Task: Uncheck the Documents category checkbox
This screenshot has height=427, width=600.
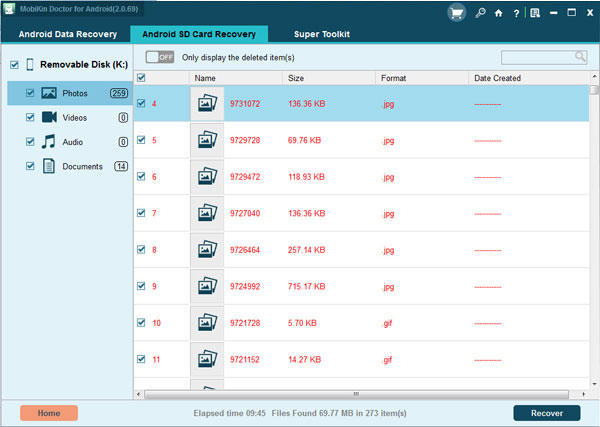Action: pos(30,166)
